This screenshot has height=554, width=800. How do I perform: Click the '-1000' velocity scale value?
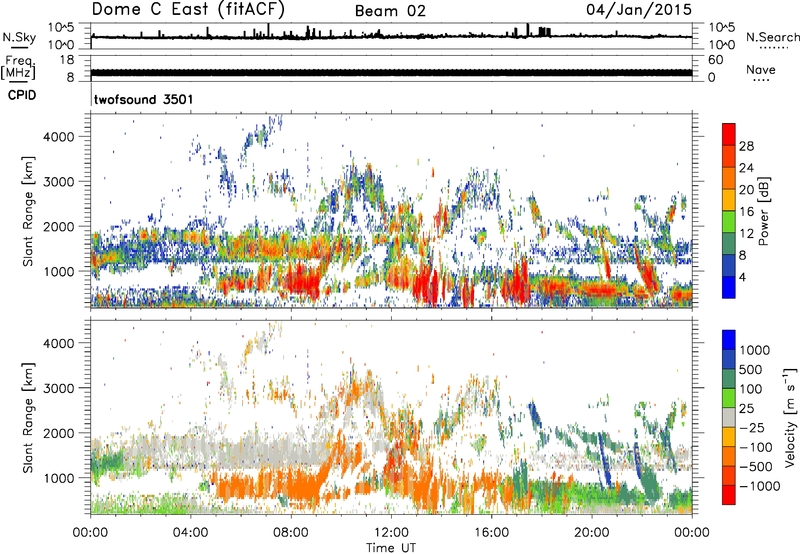759,486
